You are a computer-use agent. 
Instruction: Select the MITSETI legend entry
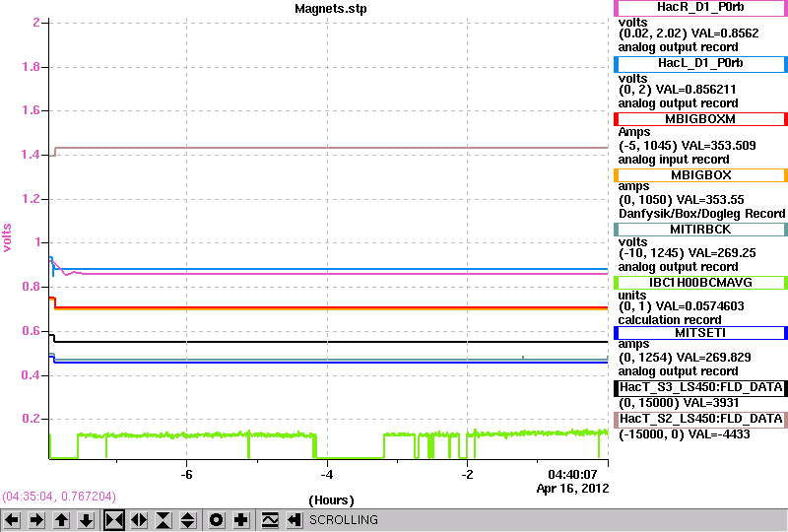[700, 333]
